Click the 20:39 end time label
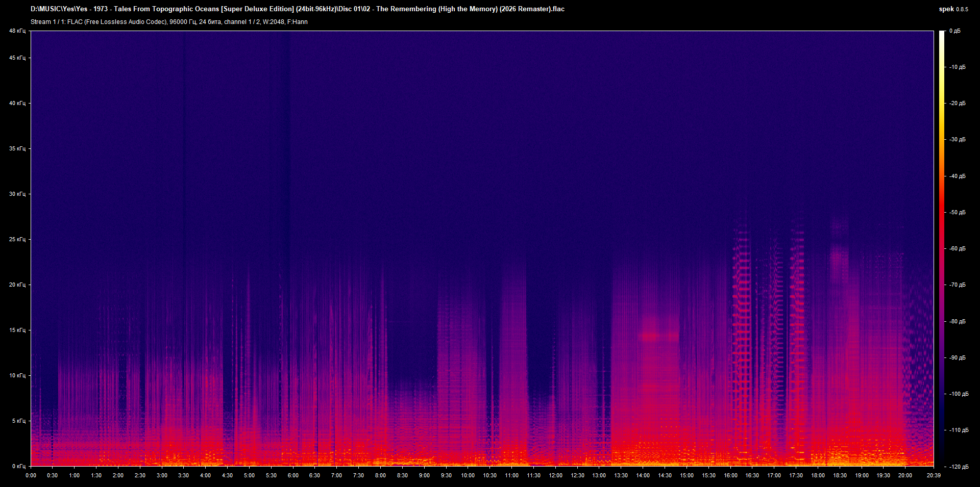 click(x=934, y=476)
